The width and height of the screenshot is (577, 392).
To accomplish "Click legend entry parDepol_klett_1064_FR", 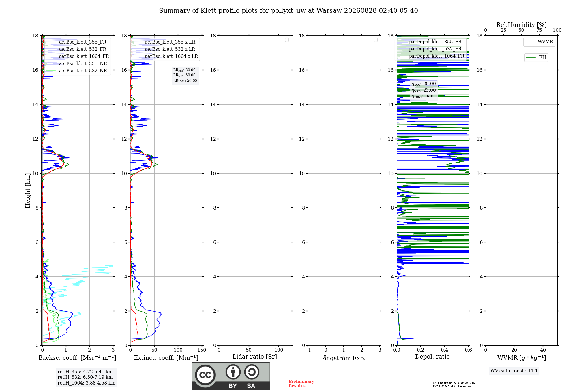I will pos(430,56).
